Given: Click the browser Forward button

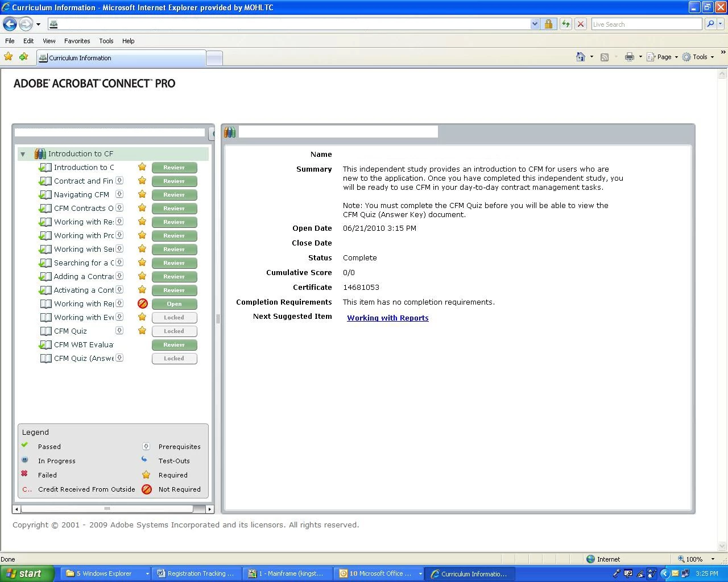Looking at the screenshot, I should [x=26, y=24].
